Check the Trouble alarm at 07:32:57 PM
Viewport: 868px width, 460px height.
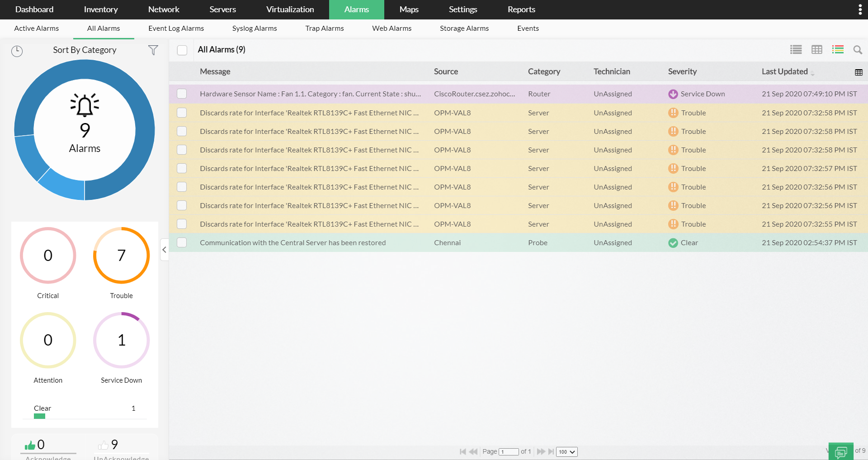pyautogui.click(x=182, y=169)
